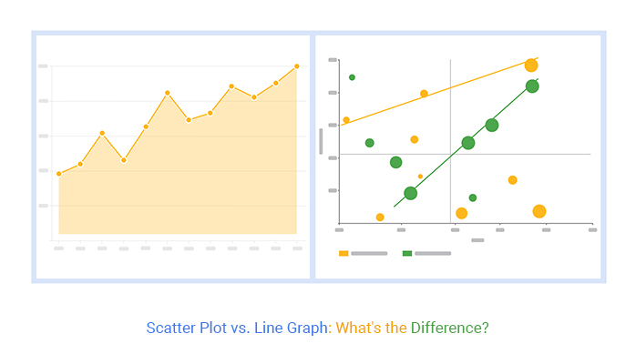Select the large orange bubble at bottom right

(x=539, y=211)
